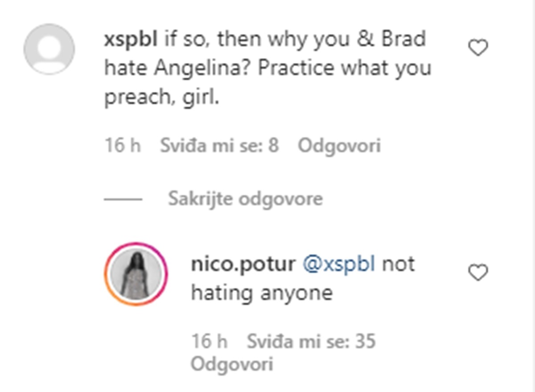This screenshot has width=535, height=392.
Task: Follow the @xspbl mention in the reply
Action: (339, 264)
